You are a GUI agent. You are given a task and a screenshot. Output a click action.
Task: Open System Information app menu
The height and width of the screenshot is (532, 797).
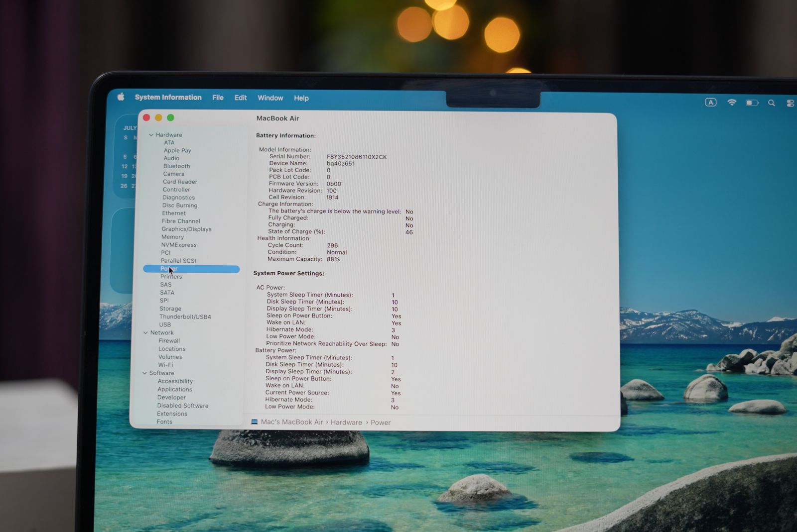168,98
